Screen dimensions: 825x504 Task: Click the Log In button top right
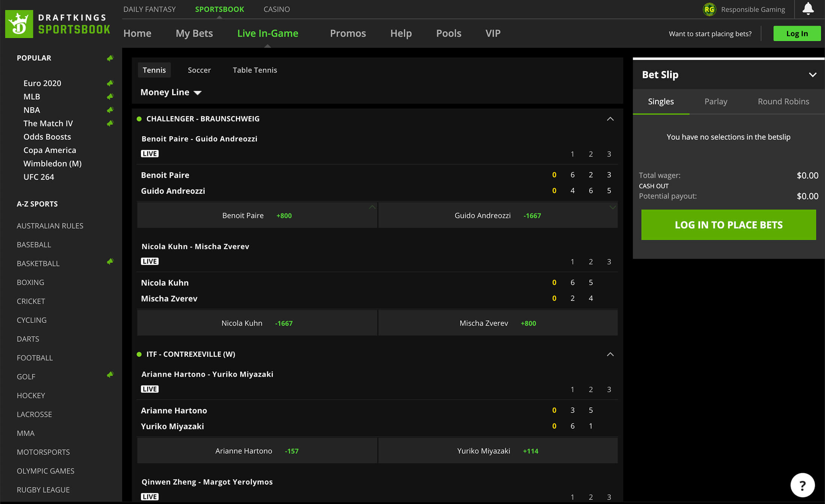click(797, 33)
